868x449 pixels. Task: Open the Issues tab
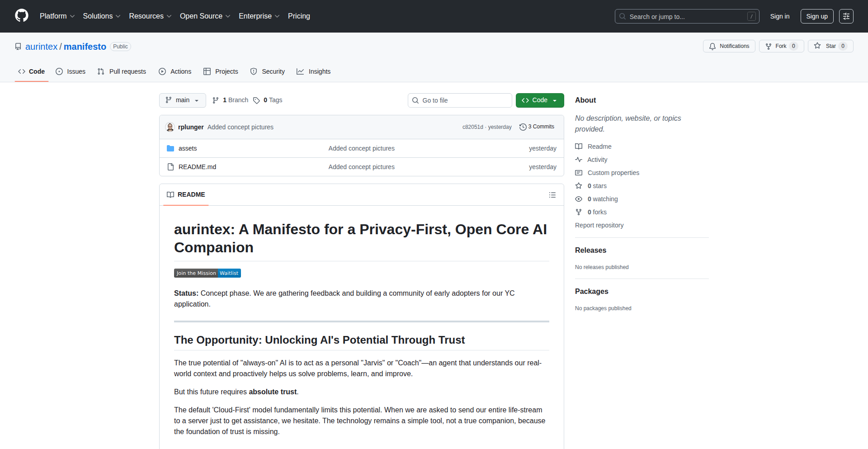(x=71, y=71)
